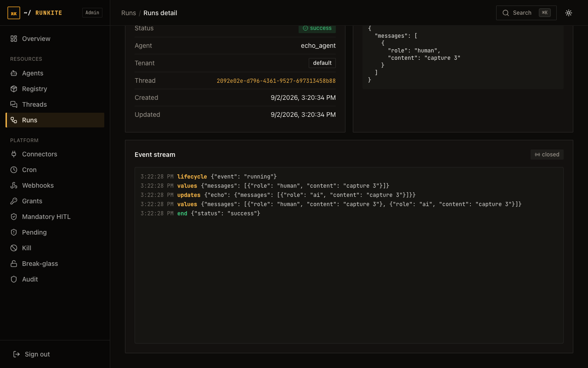Open Grants page
Image resolution: width=588 pixels, height=368 pixels.
pos(55,201)
